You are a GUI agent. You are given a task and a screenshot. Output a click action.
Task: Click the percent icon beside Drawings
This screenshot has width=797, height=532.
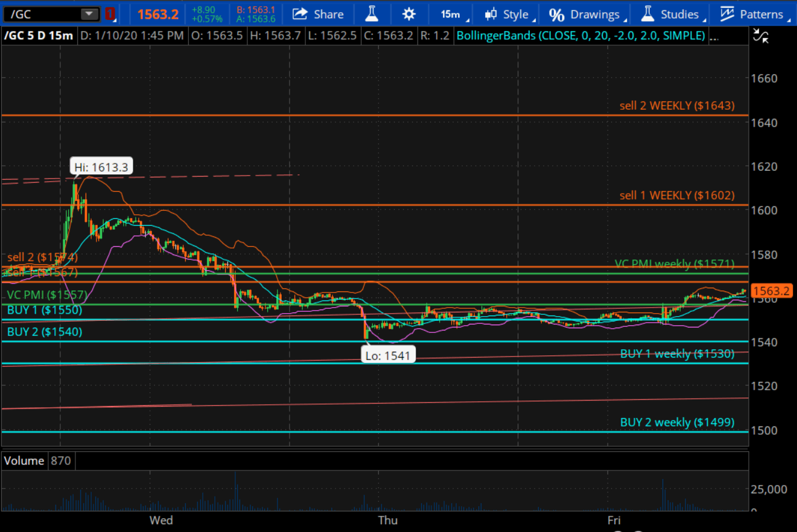(x=556, y=14)
